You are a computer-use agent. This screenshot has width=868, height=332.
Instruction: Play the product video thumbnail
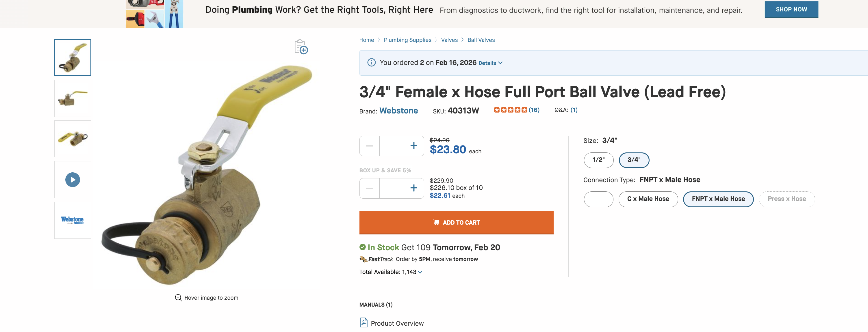click(x=73, y=180)
